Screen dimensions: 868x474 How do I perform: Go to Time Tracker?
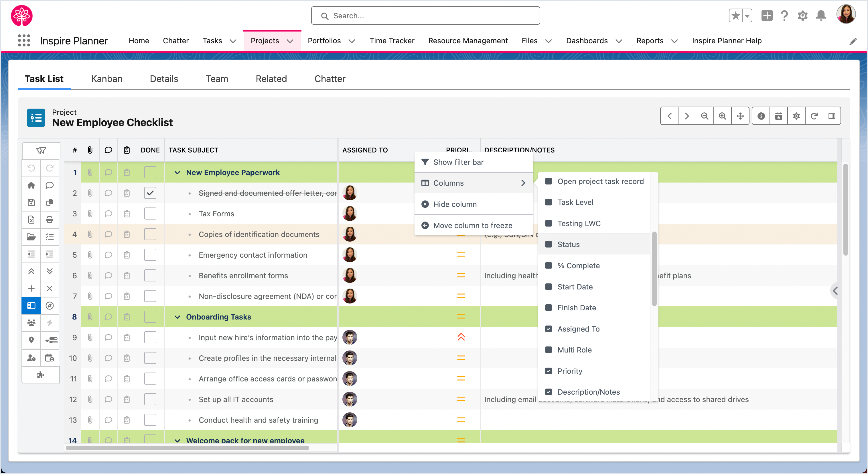pos(392,40)
